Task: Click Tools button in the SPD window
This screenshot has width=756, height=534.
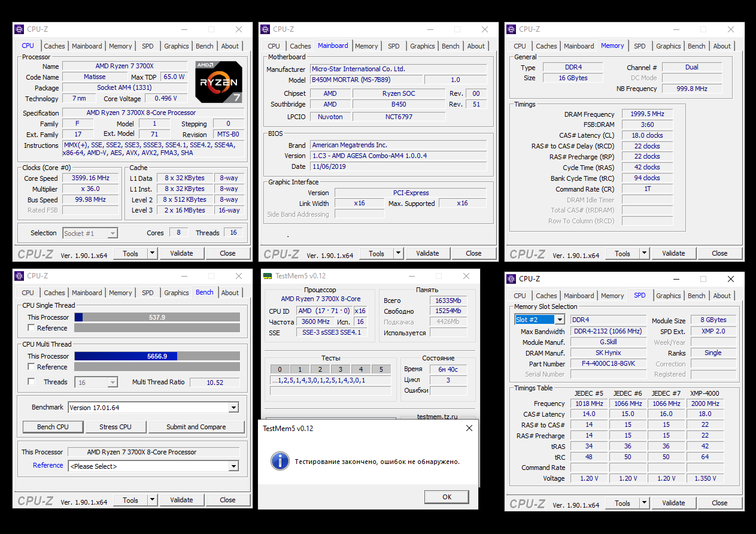Action: [623, 503]
